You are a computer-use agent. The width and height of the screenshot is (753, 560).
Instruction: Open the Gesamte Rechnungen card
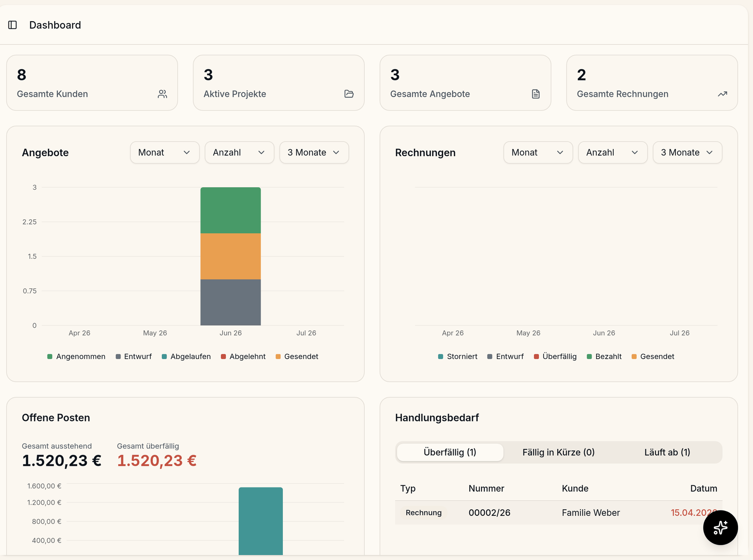point(652,83)
